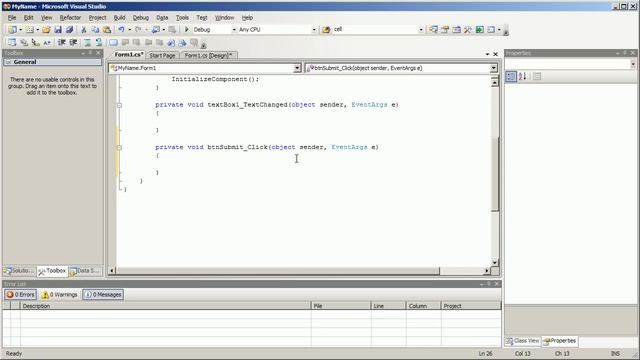Click the green Start Page toolbar icon

(x=480, y=29)
